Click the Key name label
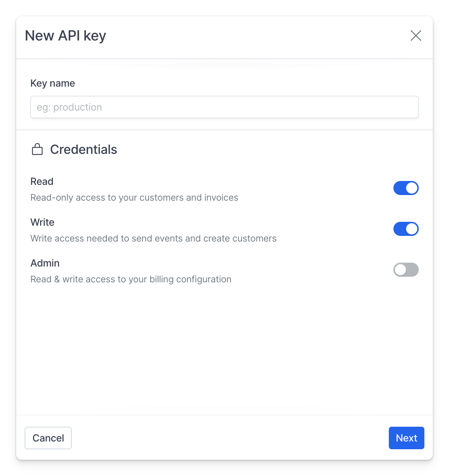This screenshot has width=449, height=476. click(x=53, y=83)
